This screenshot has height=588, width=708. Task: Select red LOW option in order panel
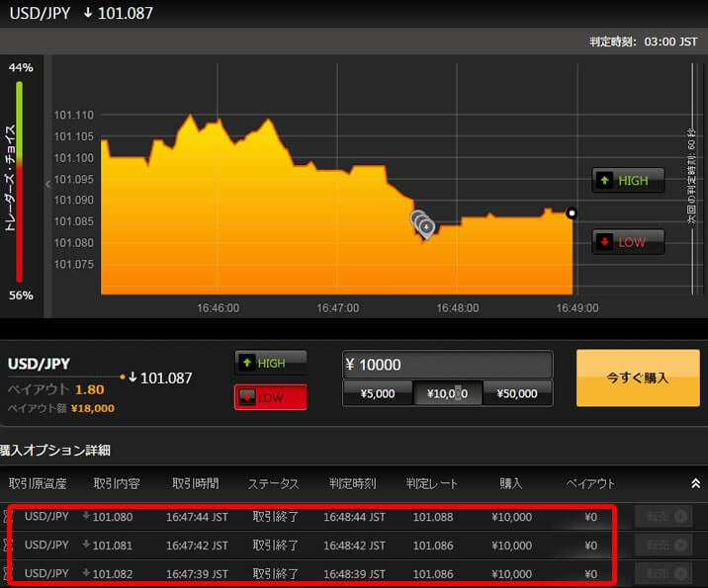[271, 397]
